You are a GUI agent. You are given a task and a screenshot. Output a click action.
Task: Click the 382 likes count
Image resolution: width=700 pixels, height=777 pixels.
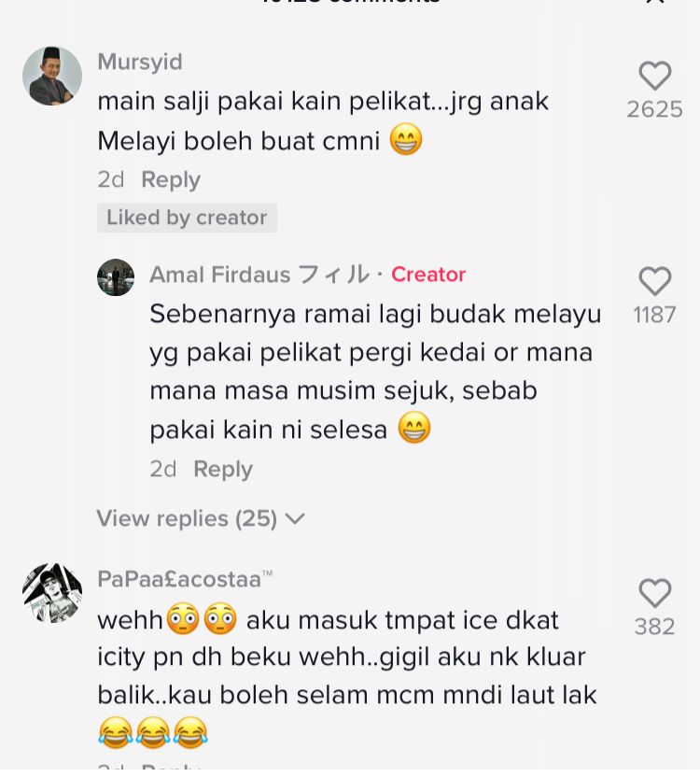click(655, 627)
